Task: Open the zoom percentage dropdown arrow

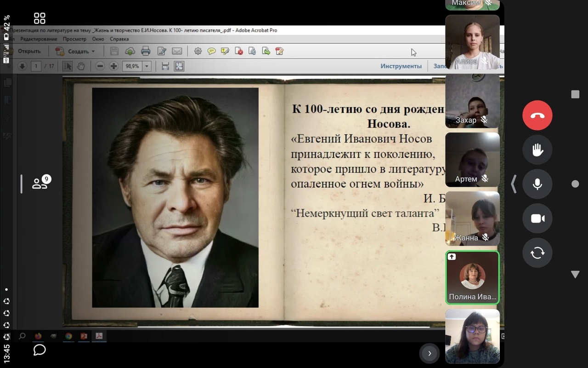Action: (147, 66)
